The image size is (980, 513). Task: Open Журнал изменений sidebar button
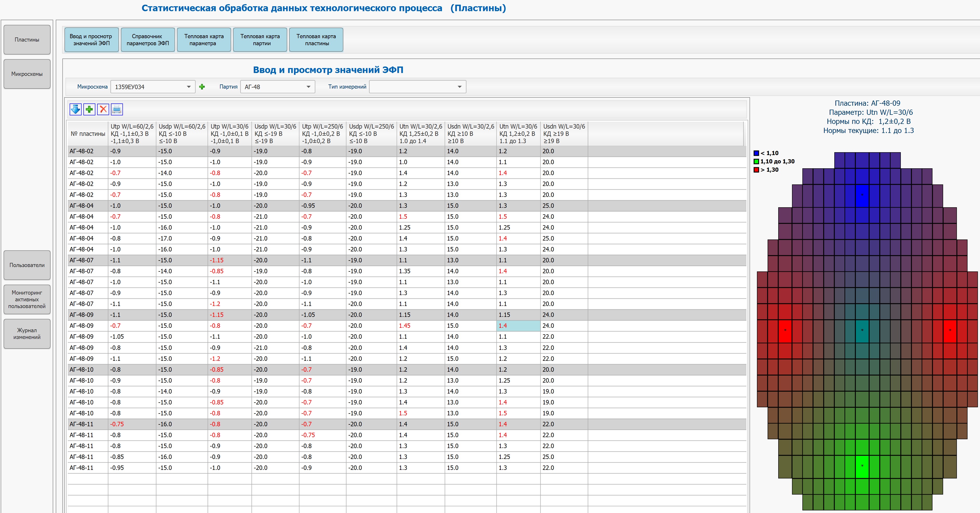[x=27, y=333]
